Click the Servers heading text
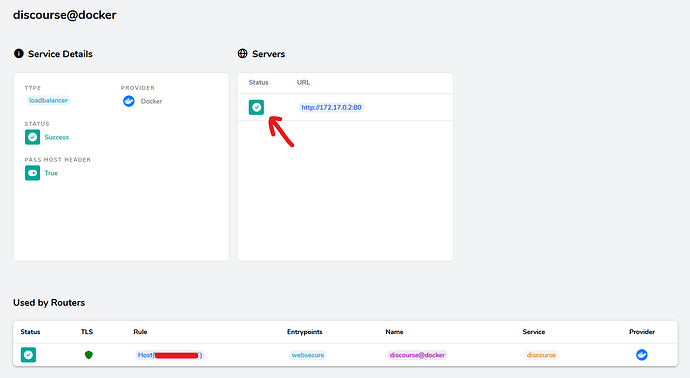Image resolution: width=690 pixels, height=378 pixels. (x=268, y=54)
